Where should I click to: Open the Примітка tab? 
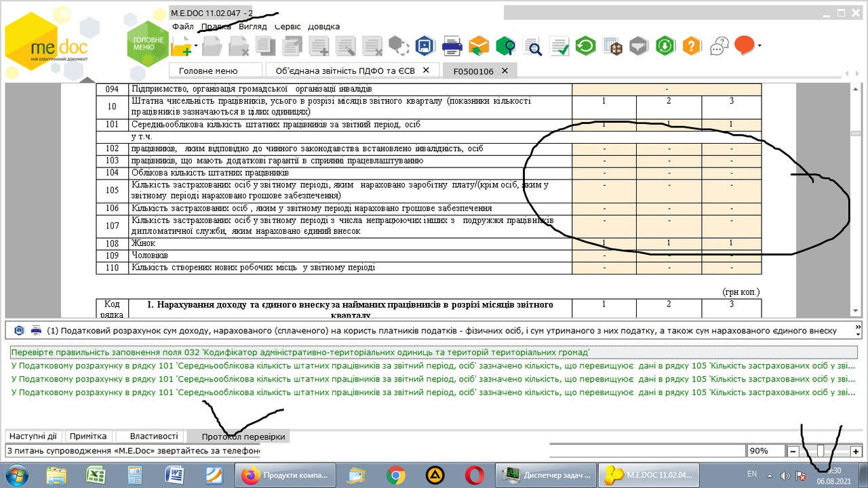[88, 436]
